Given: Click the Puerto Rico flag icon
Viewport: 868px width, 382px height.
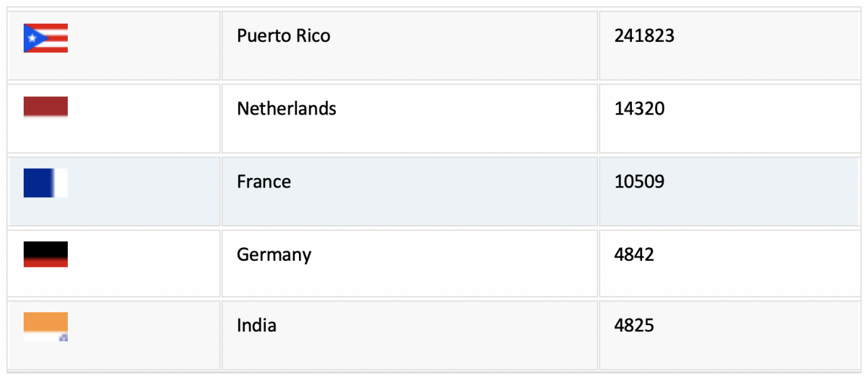Looking at the screenshot, I should point(45,38).
